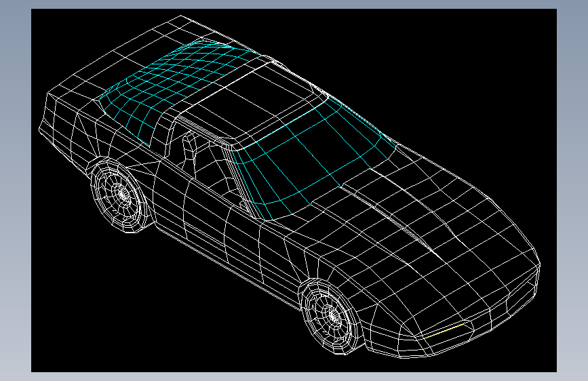588x381 pixels.
Task: Select the rear wheel of the wireframe car
Action: tap(121, 195)
